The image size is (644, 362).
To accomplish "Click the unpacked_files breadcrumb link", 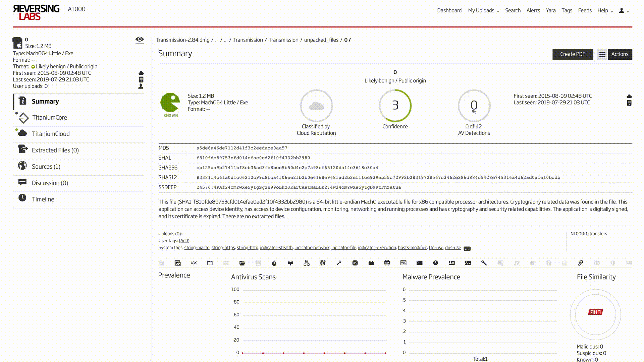I will coord(321,40).
